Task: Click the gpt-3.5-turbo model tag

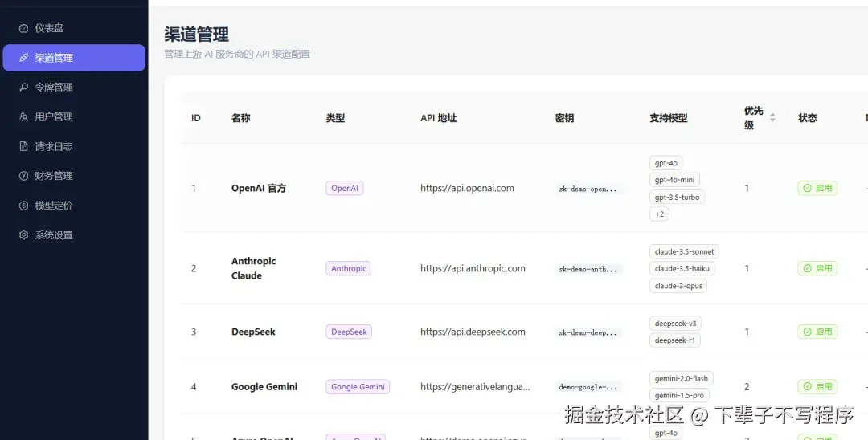Action: pos(678,198)
